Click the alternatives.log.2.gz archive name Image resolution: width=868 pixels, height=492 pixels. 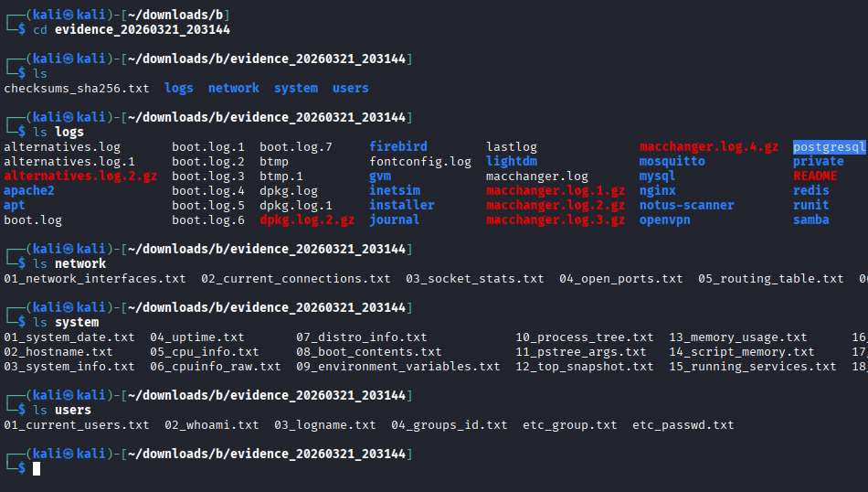[80, 176]
